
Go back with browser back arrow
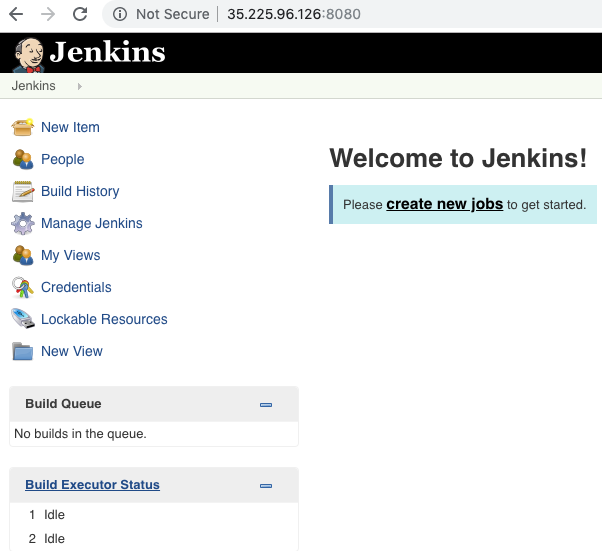pos(16,14)
